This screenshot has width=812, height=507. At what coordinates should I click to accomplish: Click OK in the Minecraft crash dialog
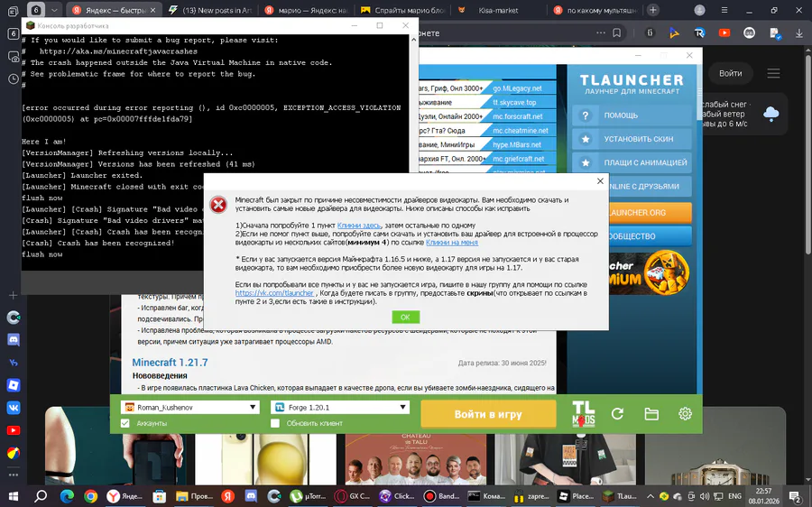pos(405,317)
